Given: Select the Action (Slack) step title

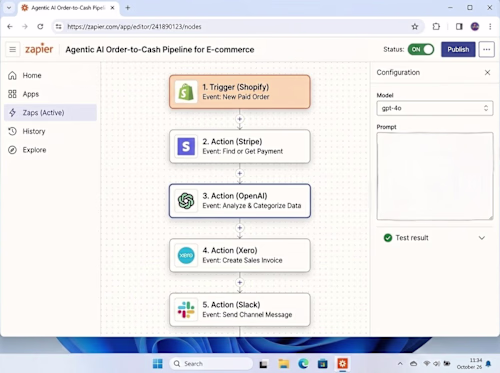Looking at the screenshot, I should (x=231, y=305).
